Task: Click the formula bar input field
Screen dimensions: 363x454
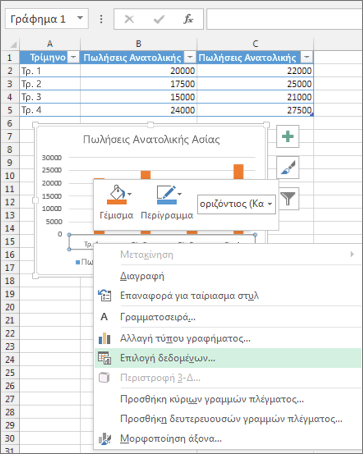Action: [284, 19]
